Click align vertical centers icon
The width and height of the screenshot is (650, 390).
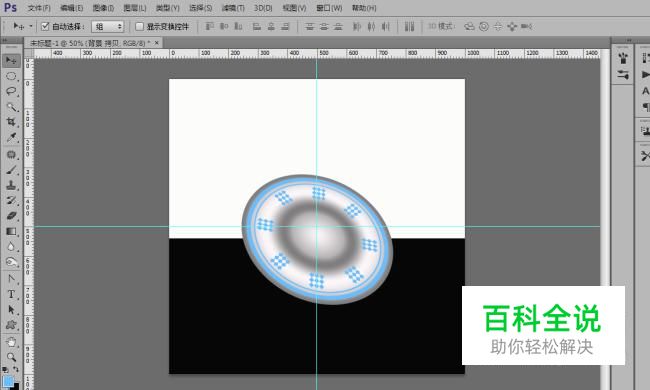coord(224,27)
